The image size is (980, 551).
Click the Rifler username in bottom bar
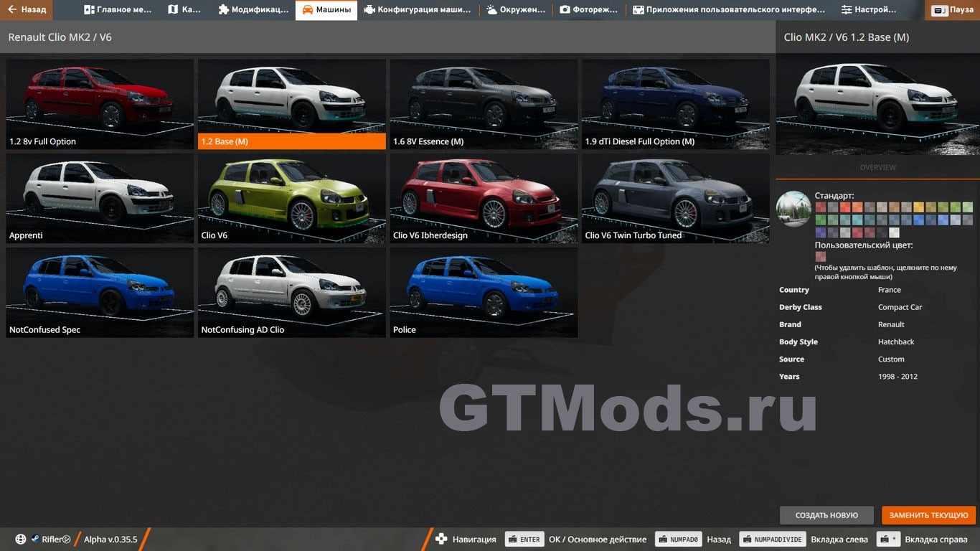coord(56,540)
